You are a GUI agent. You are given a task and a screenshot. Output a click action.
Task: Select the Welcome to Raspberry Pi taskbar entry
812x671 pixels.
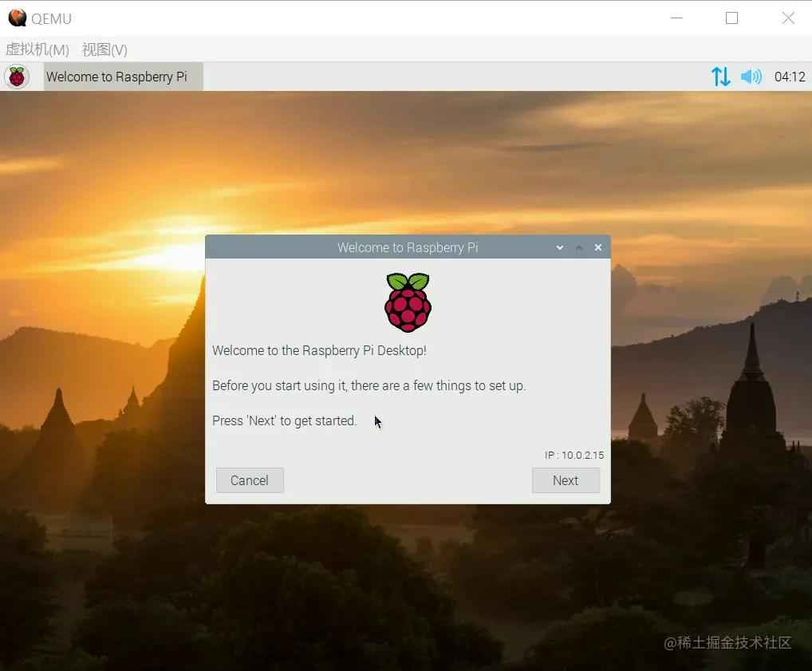[x=124, y=77]
